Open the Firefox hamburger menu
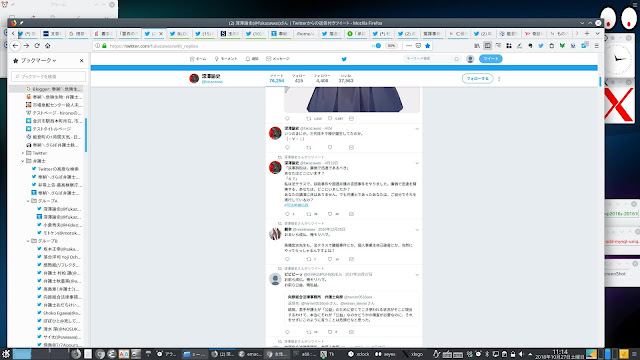 pos(596,46)
